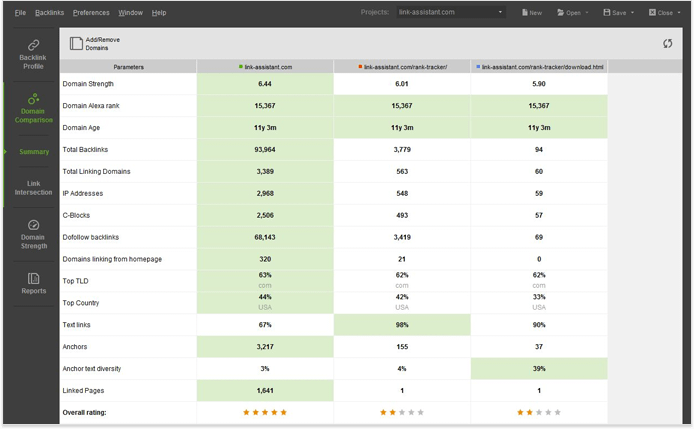Select the Text links row label
Viewport: 694px width, 429px height.
click(x=76, y=325)
